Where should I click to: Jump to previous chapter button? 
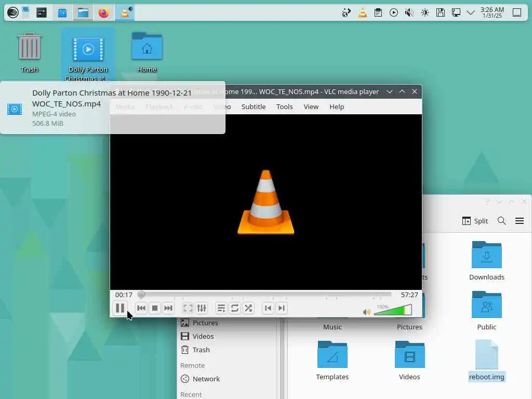tap(268, 308)
